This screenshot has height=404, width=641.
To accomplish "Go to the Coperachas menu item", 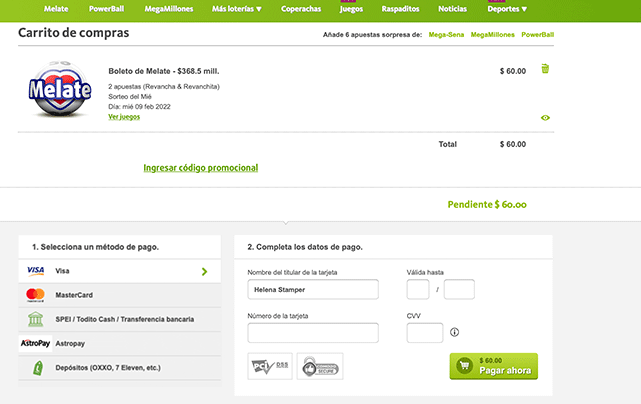I will pos(301,9).
